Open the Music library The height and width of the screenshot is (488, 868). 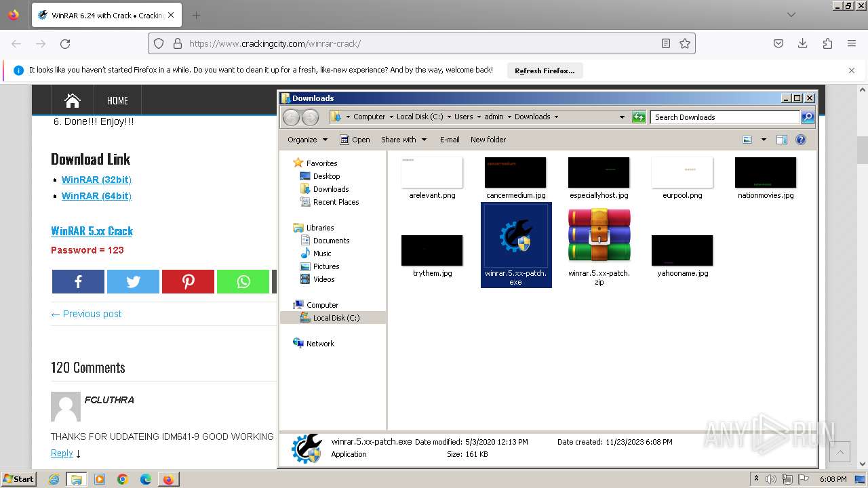322,253
